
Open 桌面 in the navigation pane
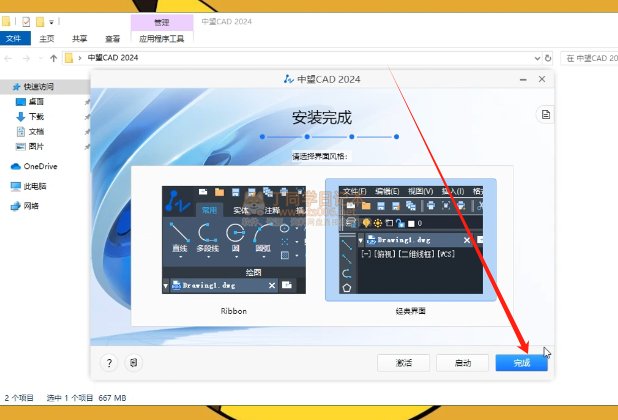tap(36, 102)
